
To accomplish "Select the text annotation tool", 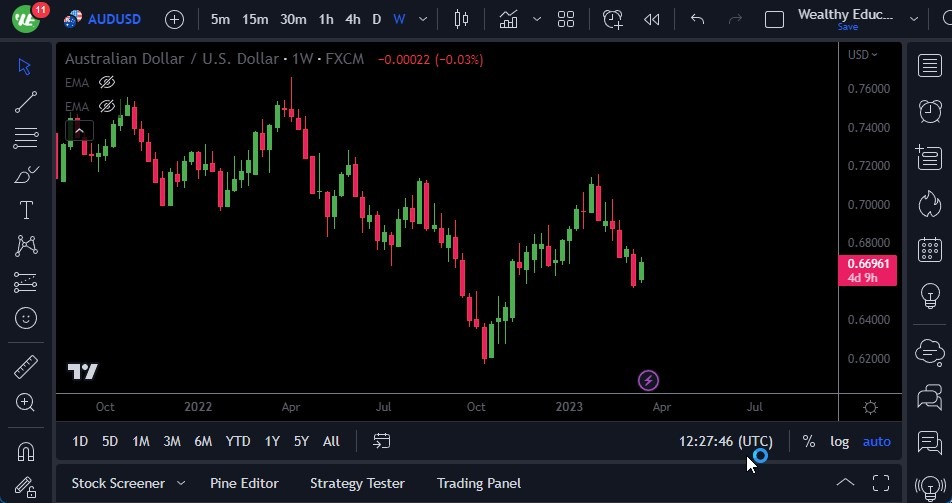I will 26,210.
